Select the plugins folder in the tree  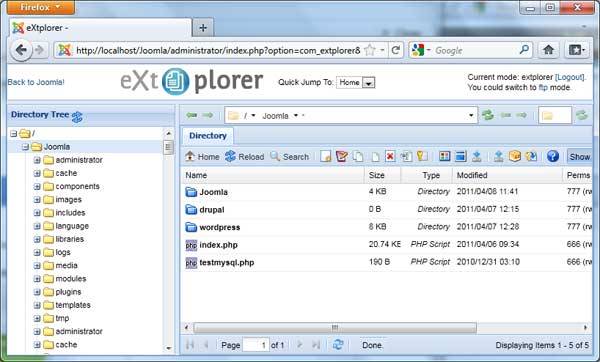[68, 292]
